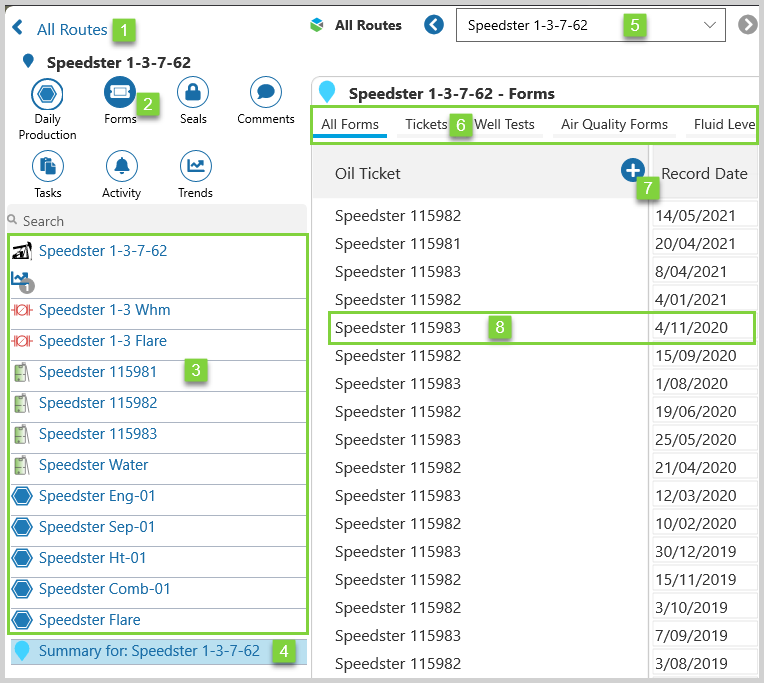Screen dimensions: 764x683
Task: Open Summary for: Speedster 1-3-7-62
Action: pyautogui.click(x=149, y=651)
